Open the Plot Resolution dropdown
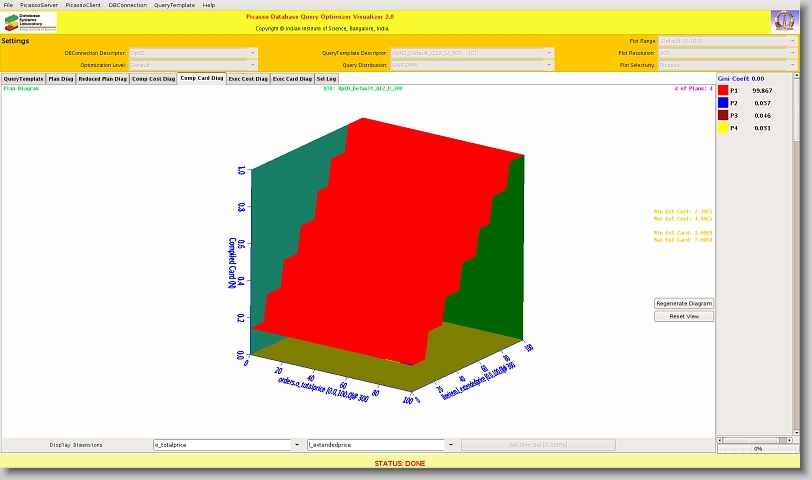The image size is (812, 480). point(793,52)
